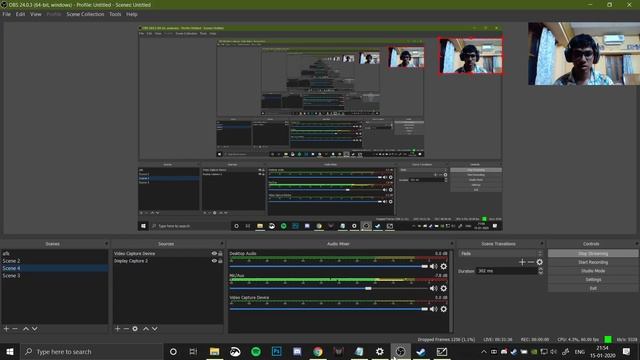Open Video Capture Device audio settings gear
The image size is (640, 360).
444,309
